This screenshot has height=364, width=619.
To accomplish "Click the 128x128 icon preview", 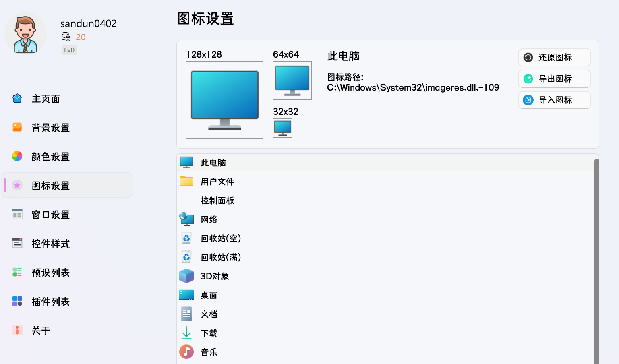I will 225,100.
